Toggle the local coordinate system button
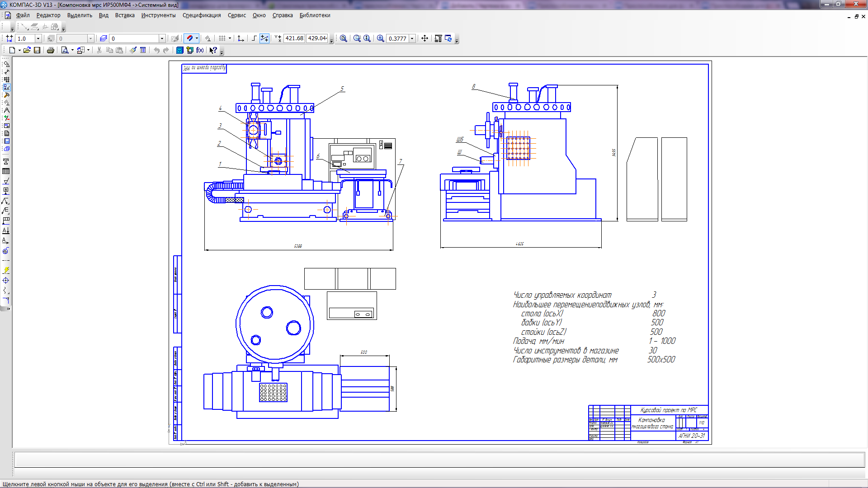Screen dimensions: 868x488 241,38
